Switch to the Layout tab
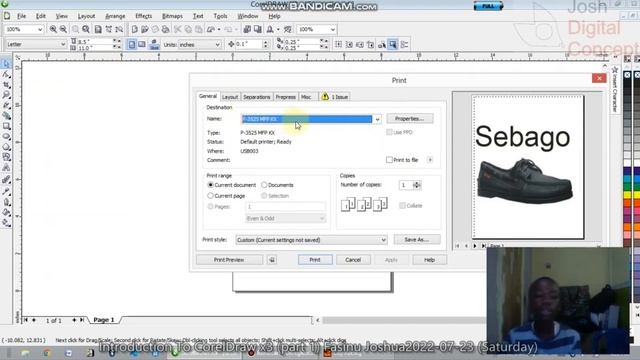Viewport: 640px width, 360px height. click(230, 97)
